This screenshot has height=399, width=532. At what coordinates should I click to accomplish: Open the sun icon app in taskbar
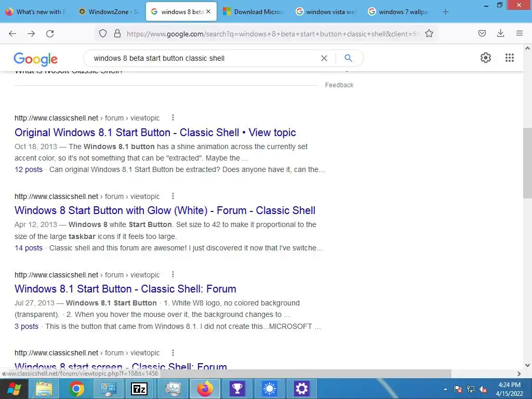click(270, 389)
